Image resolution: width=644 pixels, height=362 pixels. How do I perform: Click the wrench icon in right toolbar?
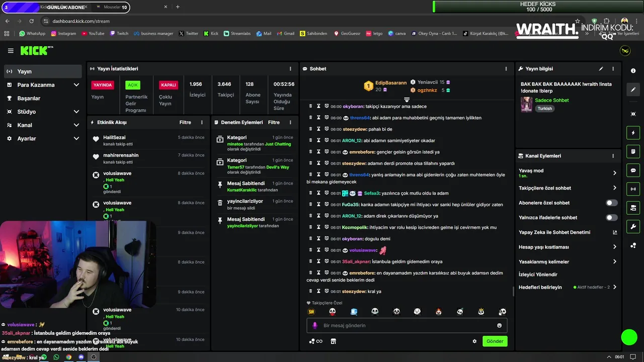click(633, 226)
